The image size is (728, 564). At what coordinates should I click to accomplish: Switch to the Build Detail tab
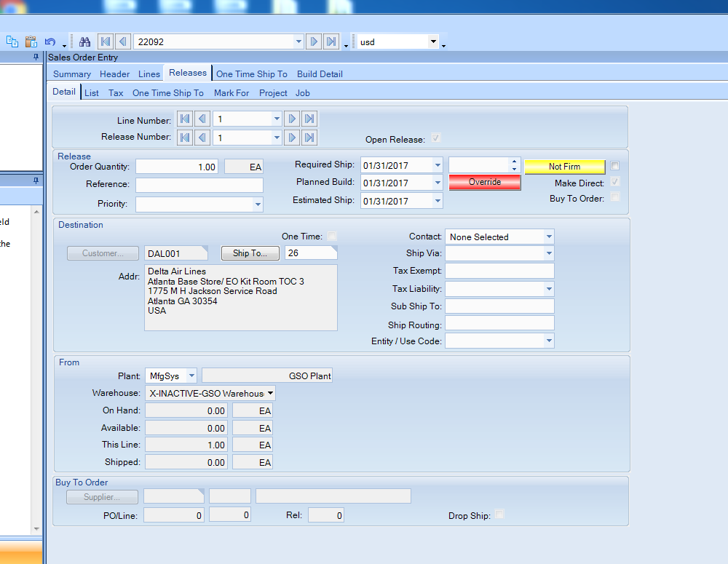(x=320, y=74)
